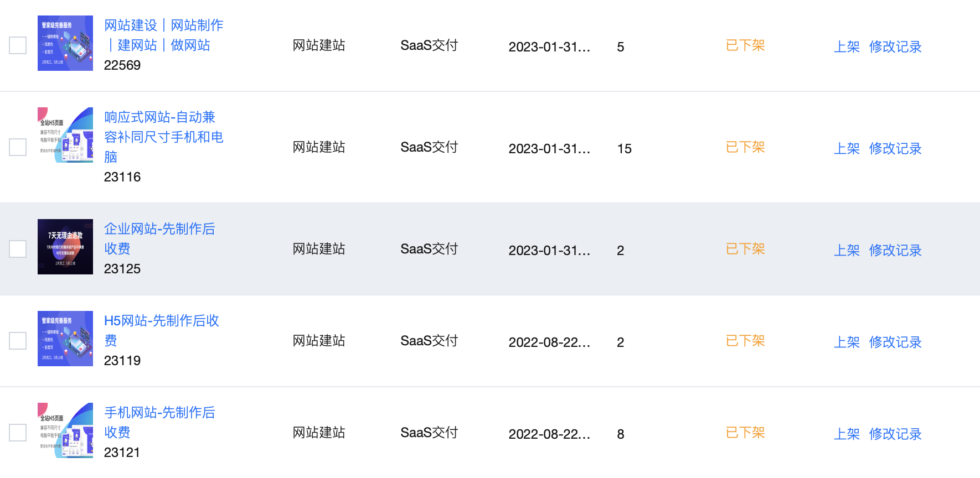Click 上架 for product 22569

tap(847, 47)
